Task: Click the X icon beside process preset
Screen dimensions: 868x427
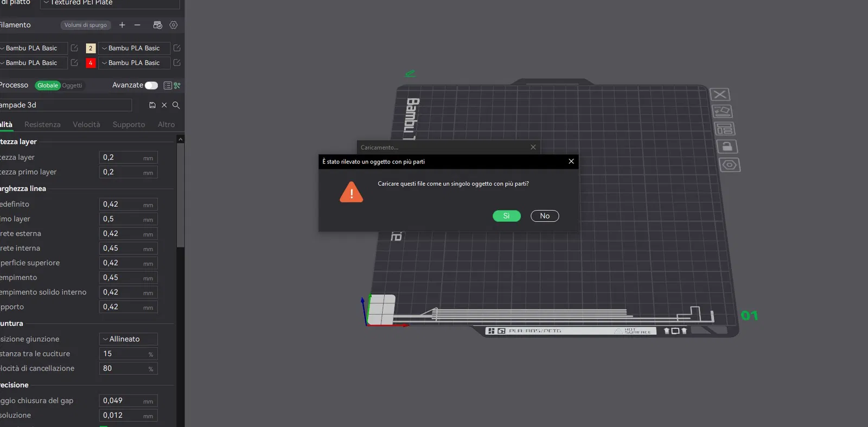Action: pyautogui.click(x=164, y=105)
